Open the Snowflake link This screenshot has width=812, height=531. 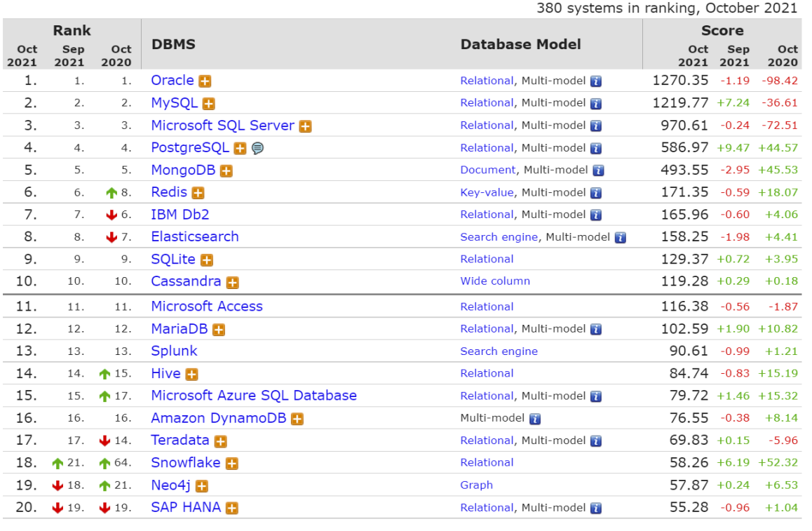click(185, 463)
